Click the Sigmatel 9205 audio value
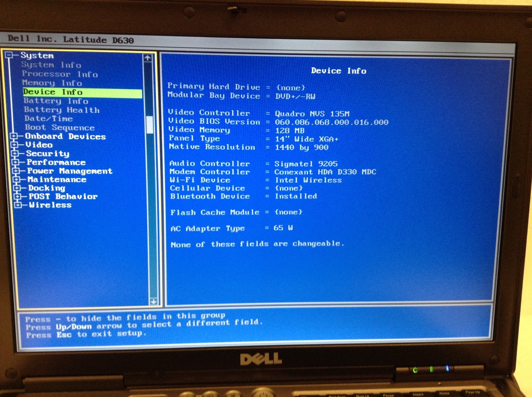 pos(306,164)
